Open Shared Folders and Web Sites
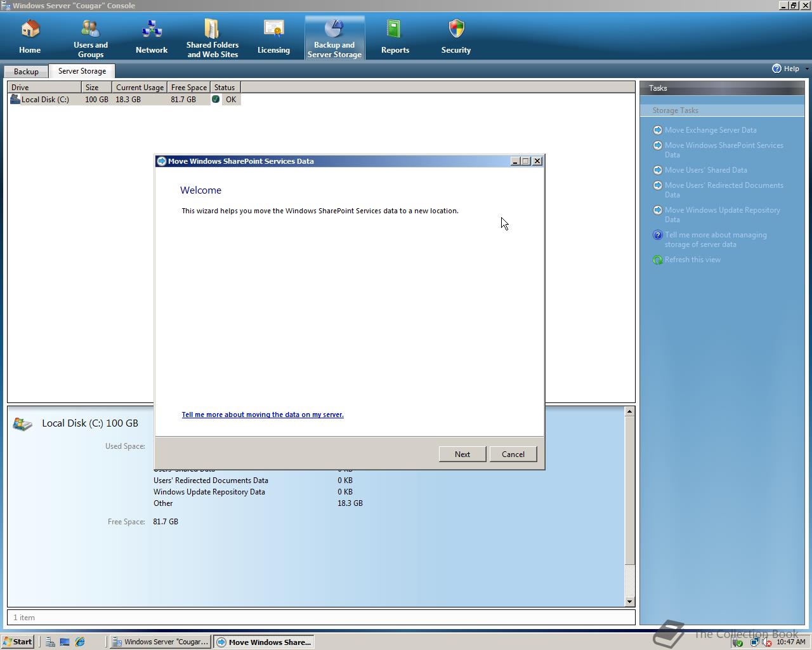 pyautogui.click(x=213, y=38)
